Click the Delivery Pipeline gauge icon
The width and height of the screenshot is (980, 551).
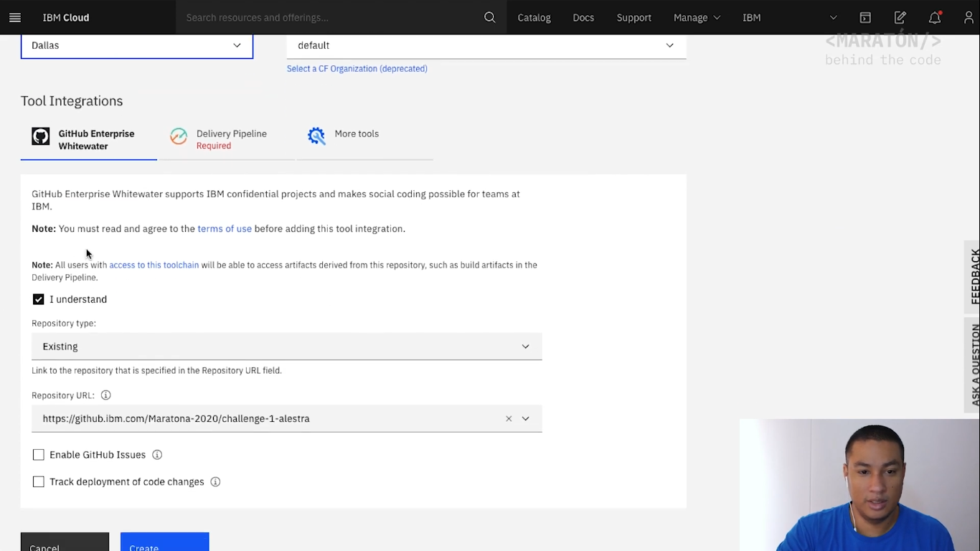coord(179,136)
